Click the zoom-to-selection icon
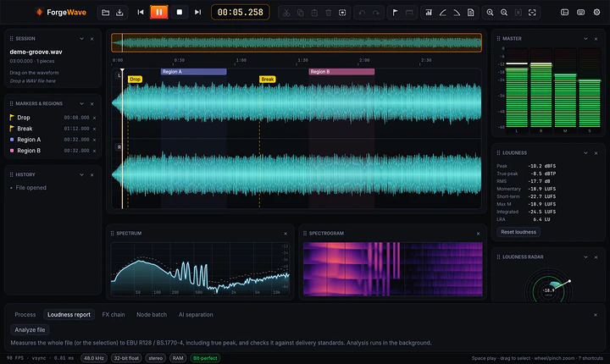Image resolution: width=610 pixels, height=364 pixels. [518, 13]
